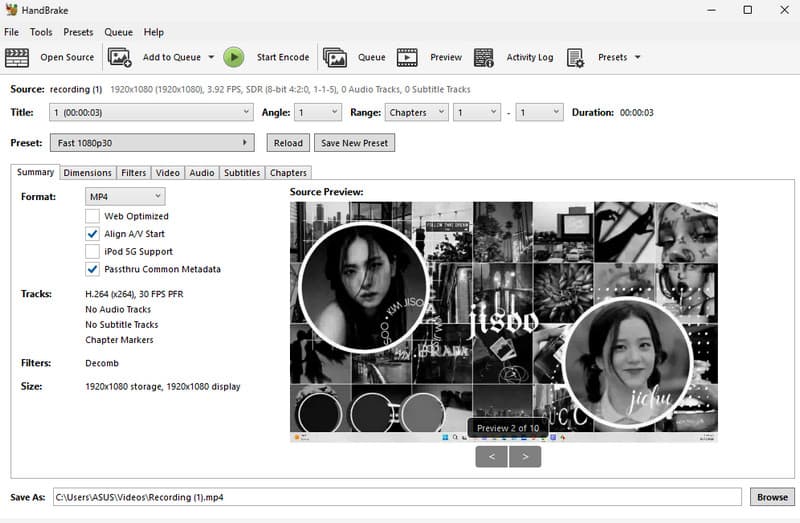800x523 pixels.
Task: Click the Chapter Markers text
Action: pos(119,340)
